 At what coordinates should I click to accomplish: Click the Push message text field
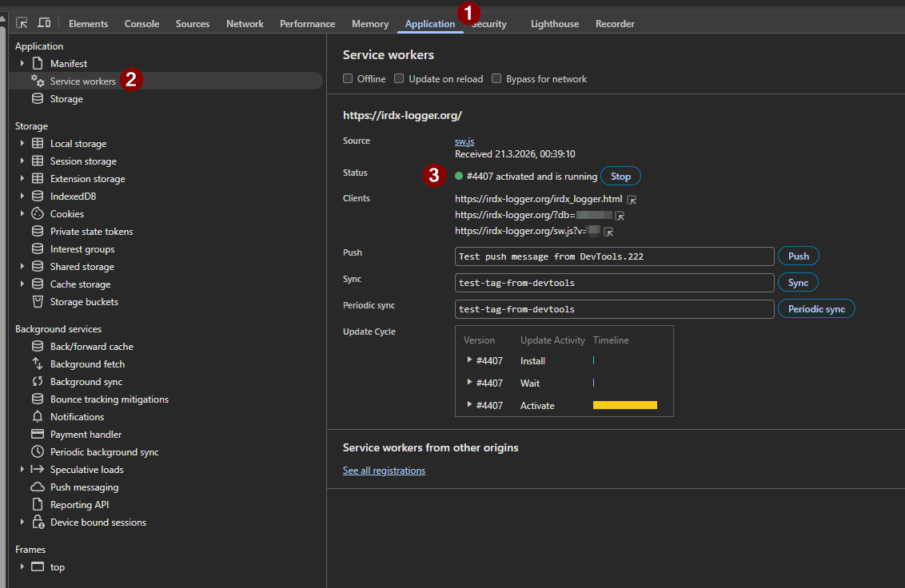click(614, 256)
